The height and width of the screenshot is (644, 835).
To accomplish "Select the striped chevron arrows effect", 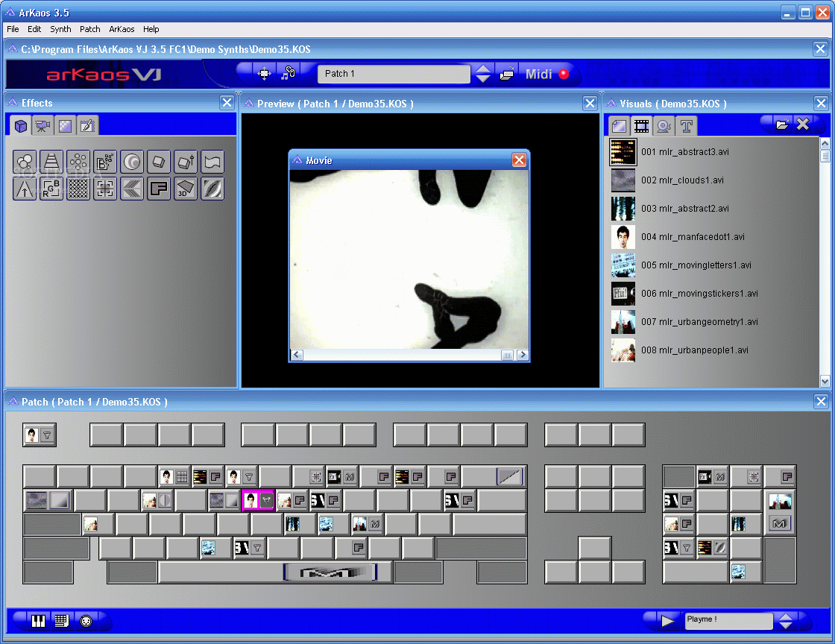I will pyautogui.click(x=132, y=189).
